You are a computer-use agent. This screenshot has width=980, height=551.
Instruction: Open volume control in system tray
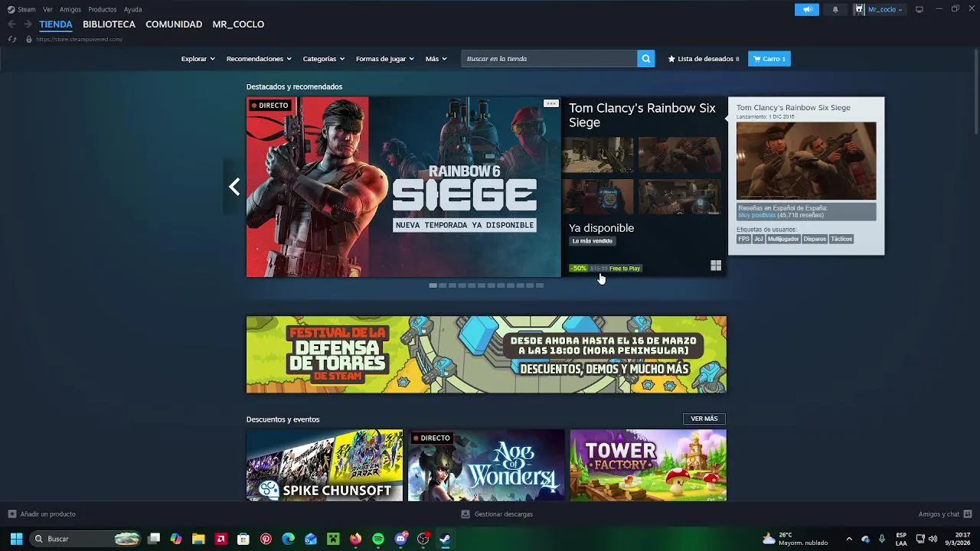[x=933, y=539]
